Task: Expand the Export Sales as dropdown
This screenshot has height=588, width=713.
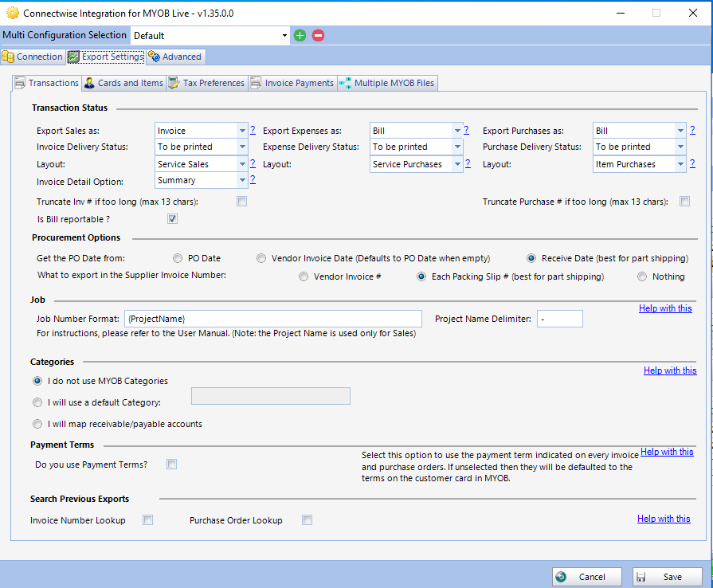Action: click(242, 131)
